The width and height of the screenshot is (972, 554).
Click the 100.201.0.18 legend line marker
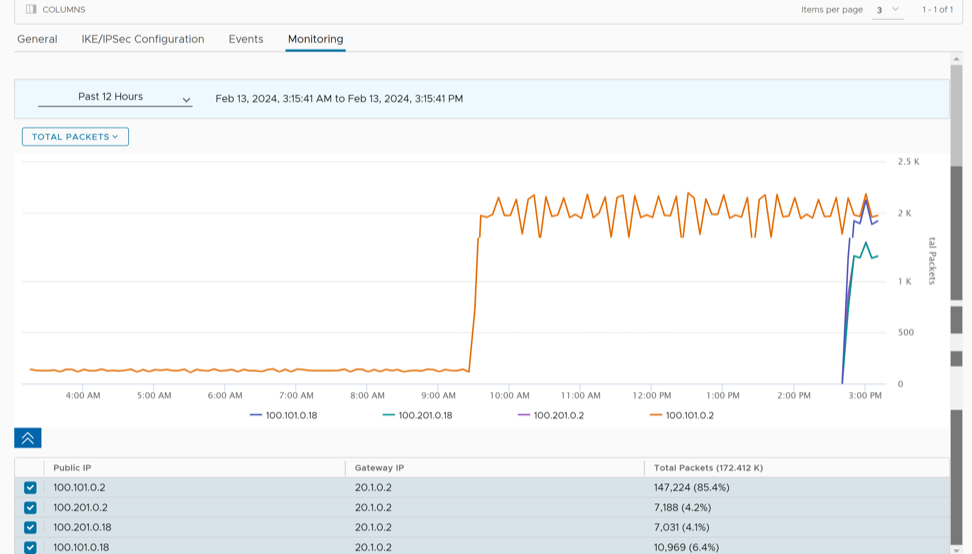(389, 415)
